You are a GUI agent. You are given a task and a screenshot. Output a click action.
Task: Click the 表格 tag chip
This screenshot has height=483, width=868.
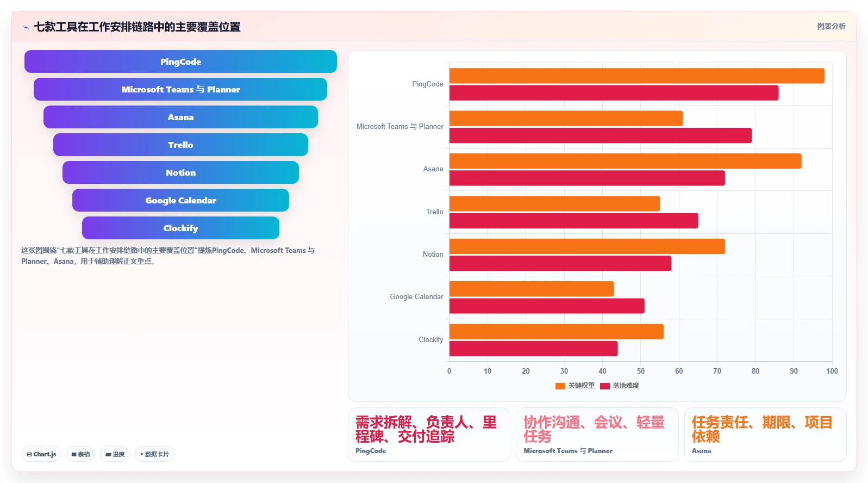(80, 454)
